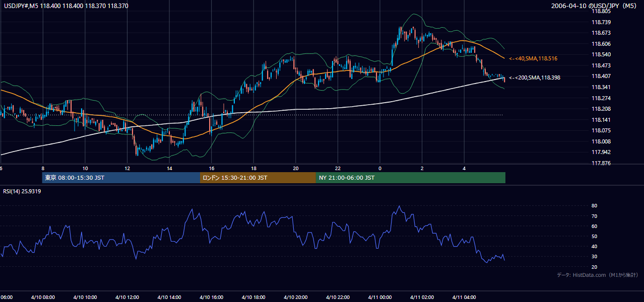Click the 118.739 price axis label
This screenshot has width=644, height=302.
[x=601, y=22]
